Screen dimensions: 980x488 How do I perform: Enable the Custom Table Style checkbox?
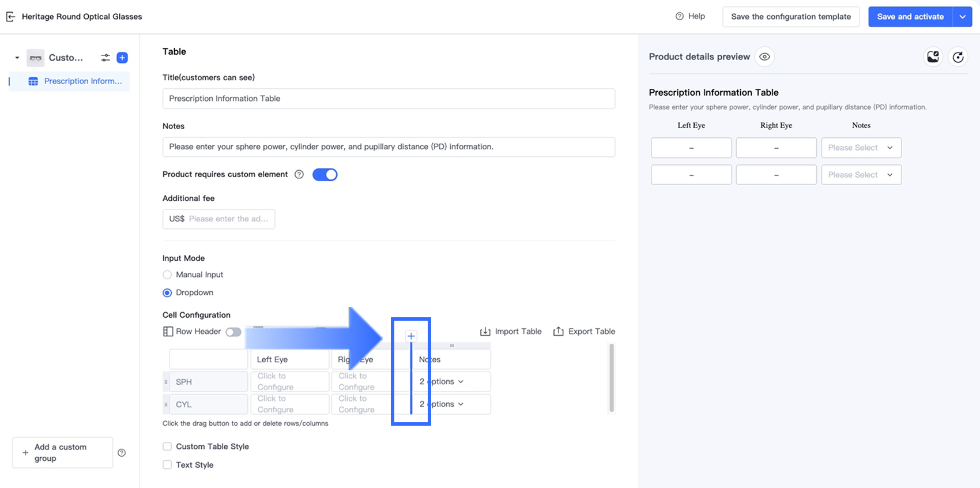167,446
